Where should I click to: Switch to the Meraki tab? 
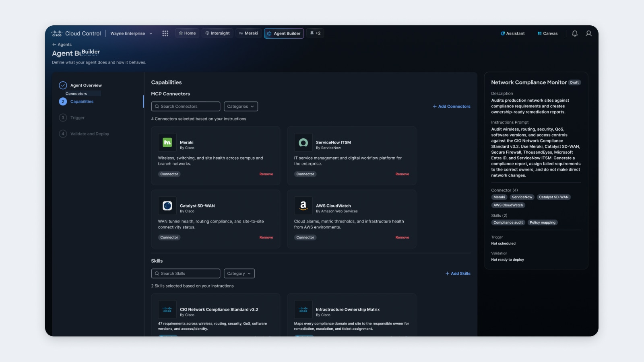pyautogui.click(x=249, y=33)
